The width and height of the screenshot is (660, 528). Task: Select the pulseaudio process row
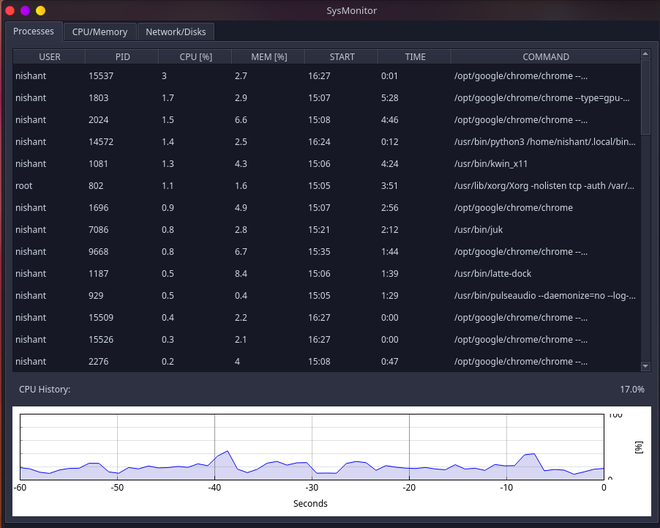pyautogui.click(x=327, y=296)
